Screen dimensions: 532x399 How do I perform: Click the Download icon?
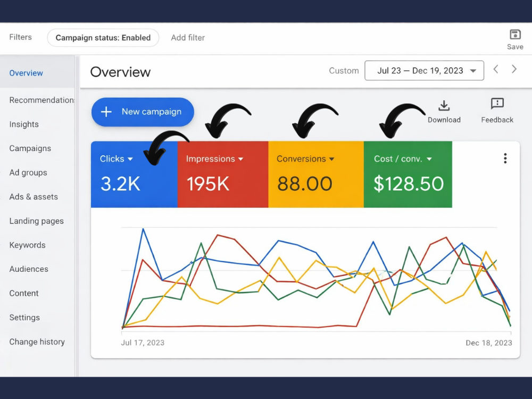click(444, 105)
